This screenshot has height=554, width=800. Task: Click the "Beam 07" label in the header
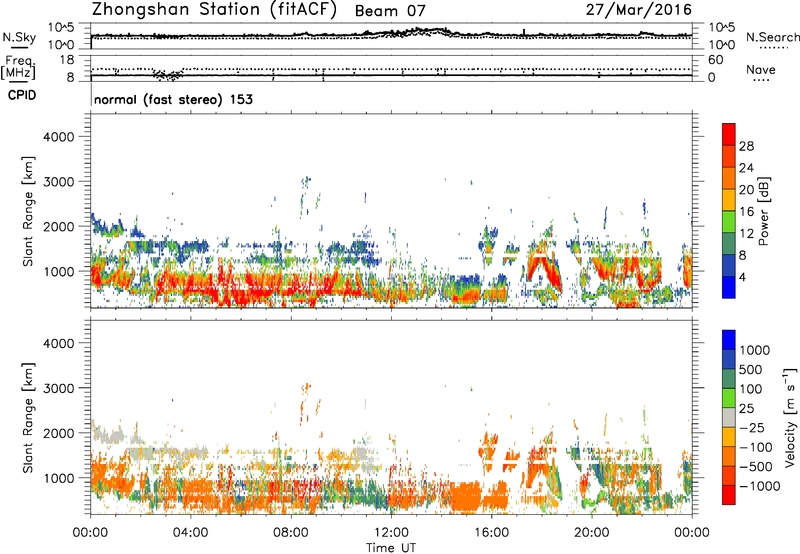(390, 11)
